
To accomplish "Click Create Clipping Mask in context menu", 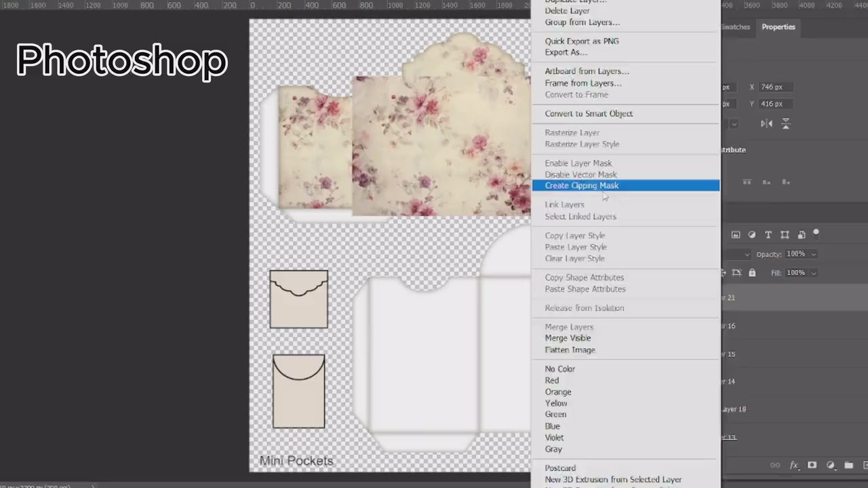I will point(582,186).
